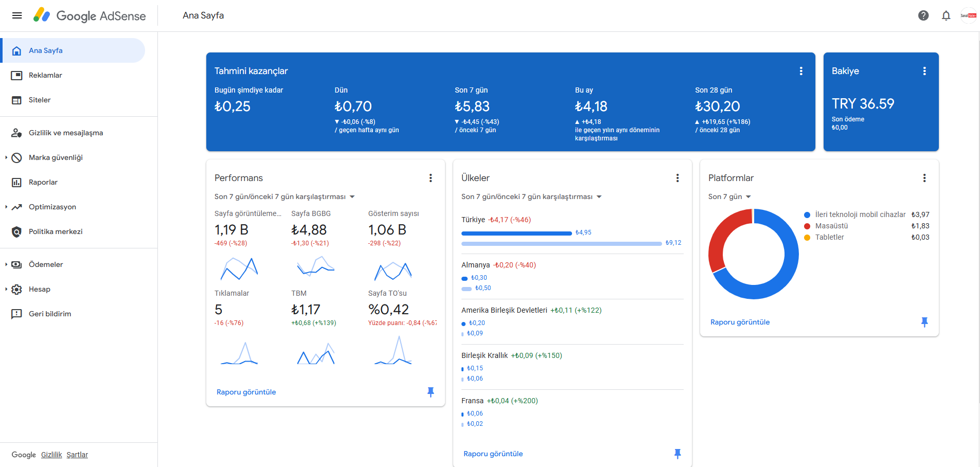The image size is (980, 467).
Task: Pin the Performans card
Action: point(431,392)
